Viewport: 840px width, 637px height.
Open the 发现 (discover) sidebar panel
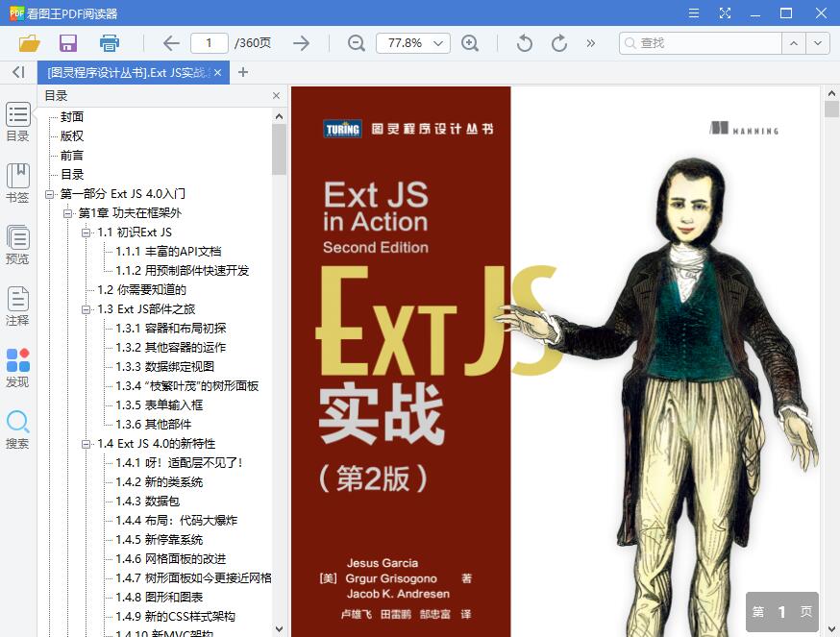tap(17, 368)
